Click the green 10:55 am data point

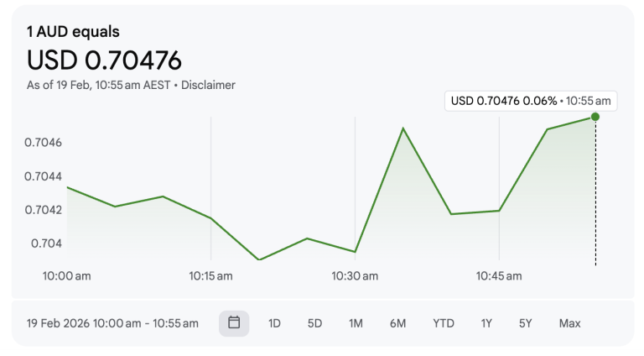[x=595, y=117]
